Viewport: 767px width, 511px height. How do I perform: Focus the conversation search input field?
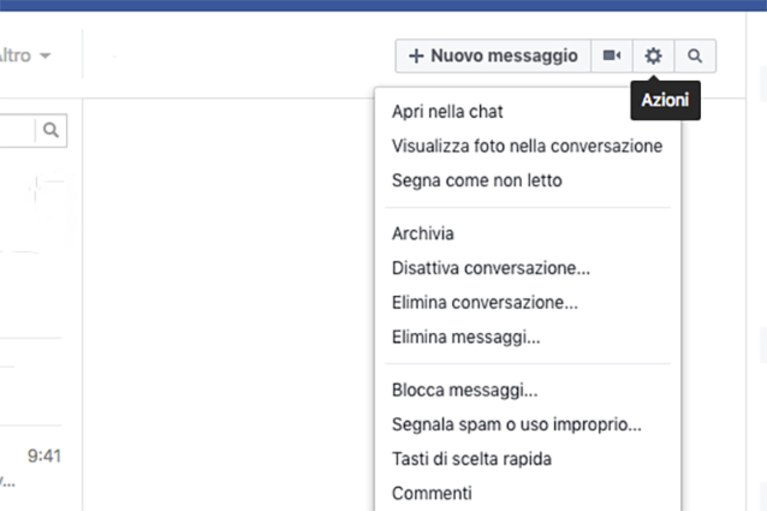click(x=17, y=131)
